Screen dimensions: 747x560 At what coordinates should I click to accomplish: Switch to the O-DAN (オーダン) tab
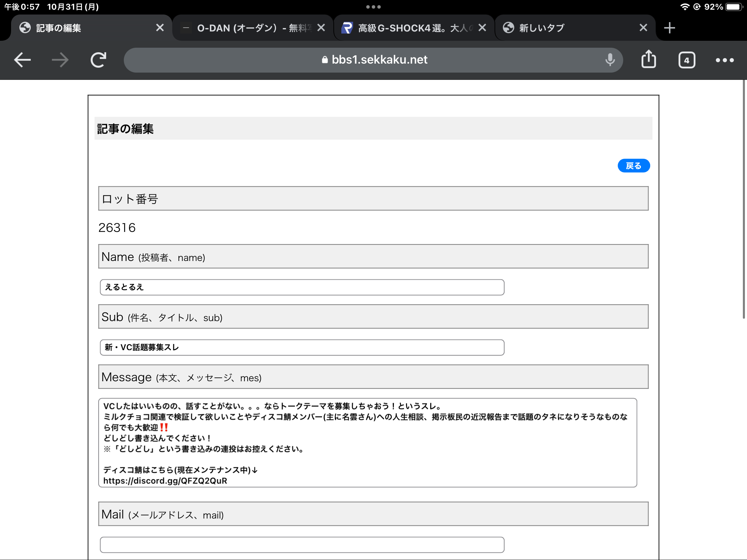(253, 28)
